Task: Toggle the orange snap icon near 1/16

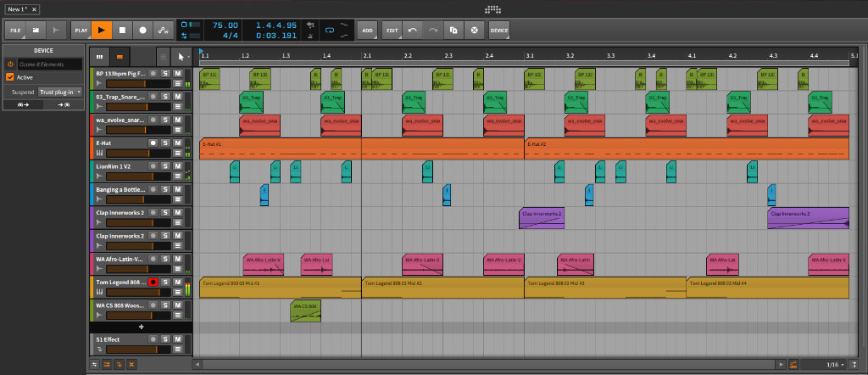Action: tap(793, 365)
